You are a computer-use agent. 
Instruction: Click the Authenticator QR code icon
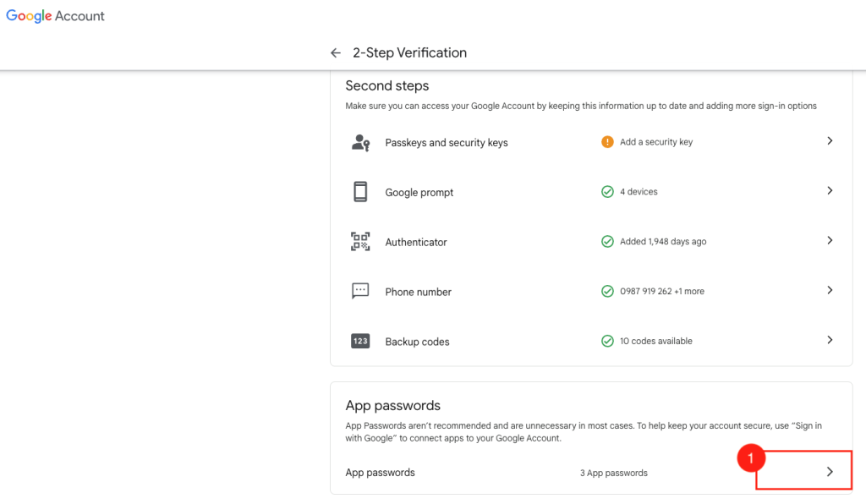coord(361,242)
